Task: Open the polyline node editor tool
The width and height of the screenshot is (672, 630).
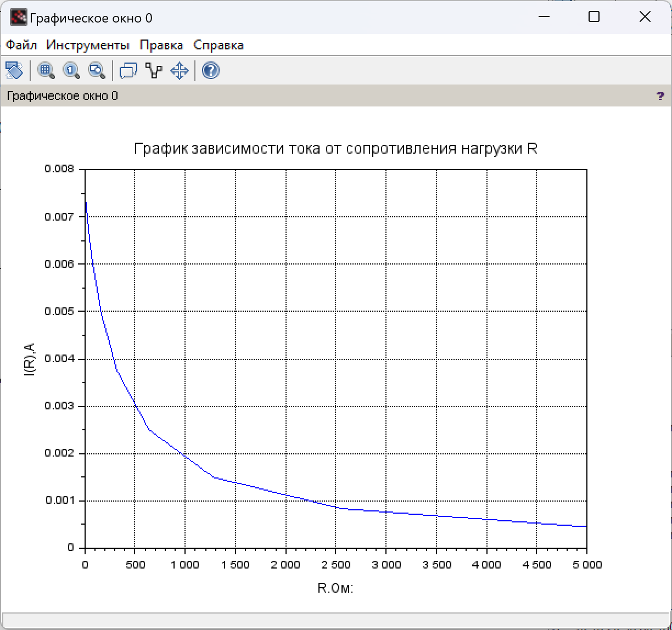Action: [x=154, y=70]
